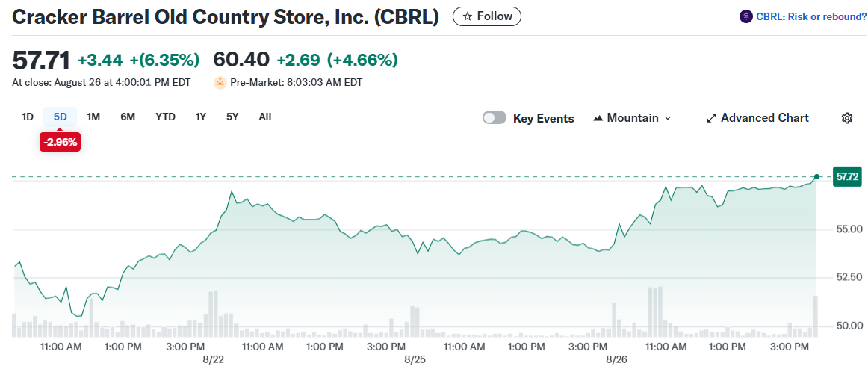Click the (+4.66%) pre-market percent change

362,60
